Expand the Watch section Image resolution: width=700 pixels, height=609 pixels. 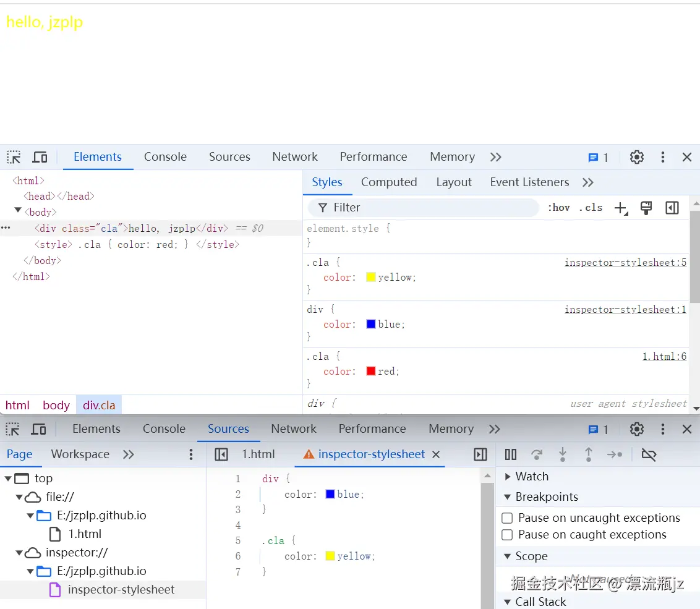(x=508, y=477)
